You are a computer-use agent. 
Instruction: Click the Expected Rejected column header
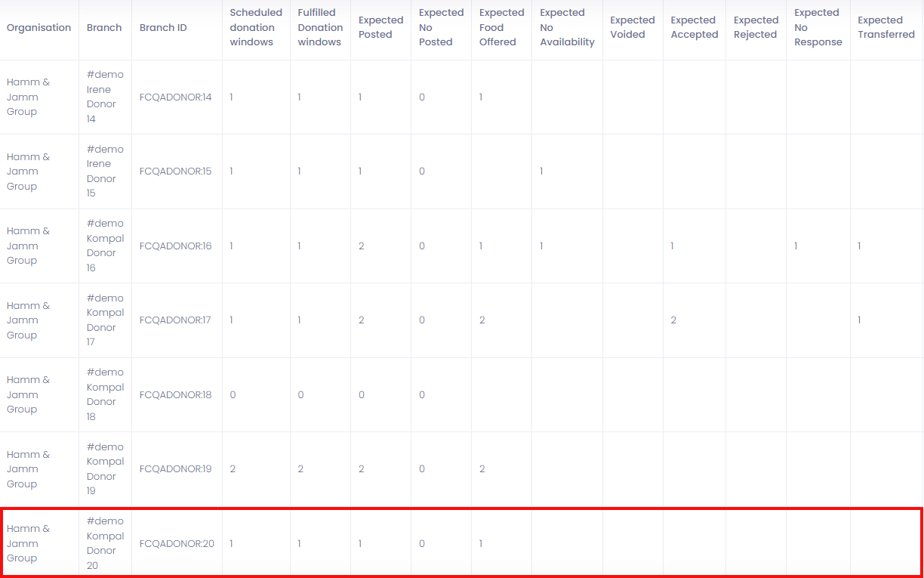[x=756, y=27]
